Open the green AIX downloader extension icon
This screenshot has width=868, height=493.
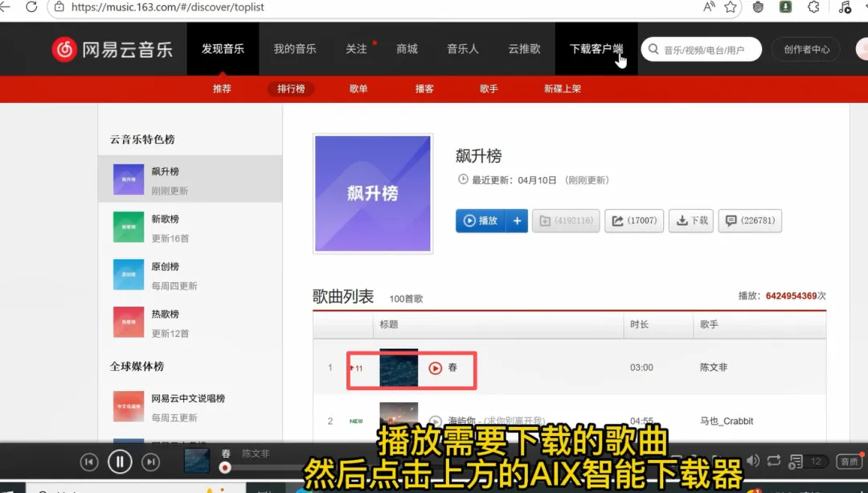point(785,6)
